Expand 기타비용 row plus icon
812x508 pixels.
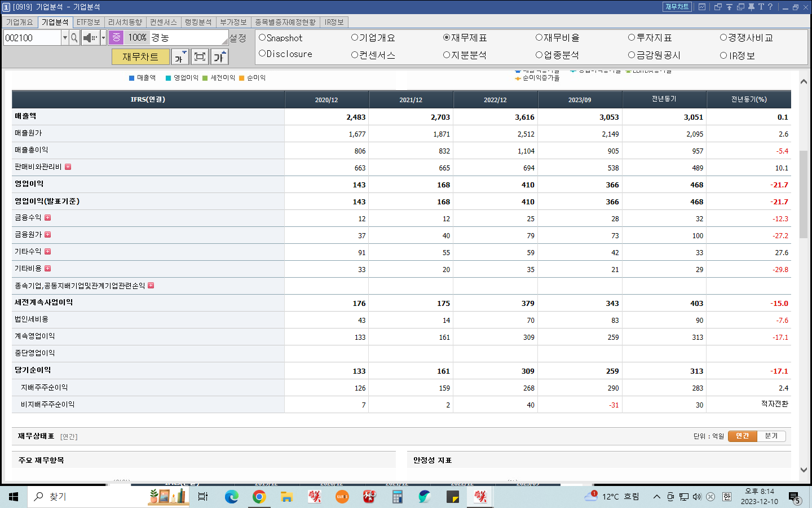click(x=47, y=269)
